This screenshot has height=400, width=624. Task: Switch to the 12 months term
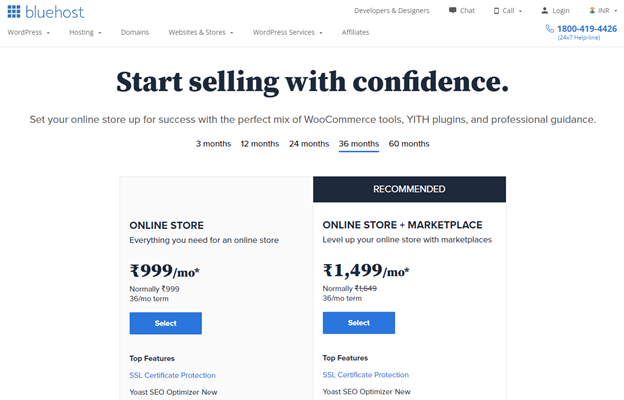(260, 144)
